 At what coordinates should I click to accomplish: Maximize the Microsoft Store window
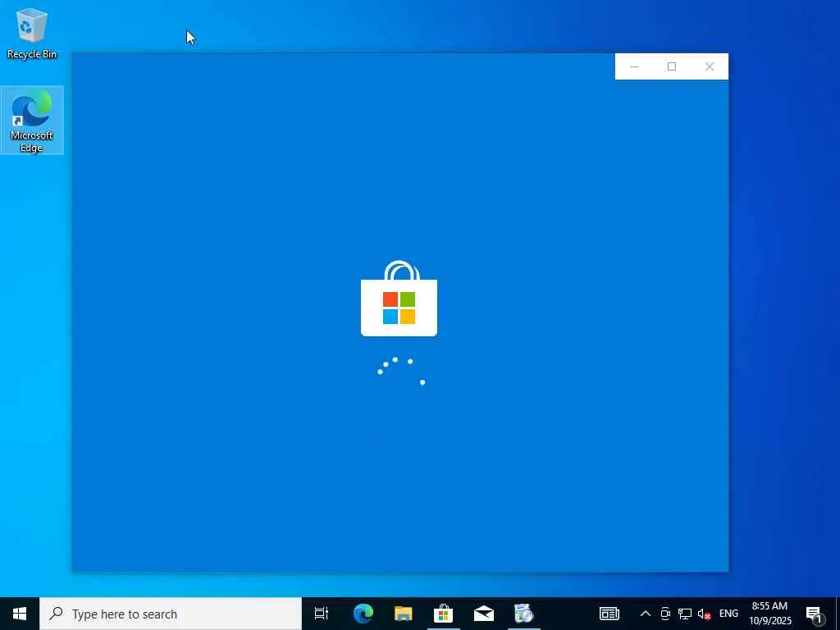(672, 66)
